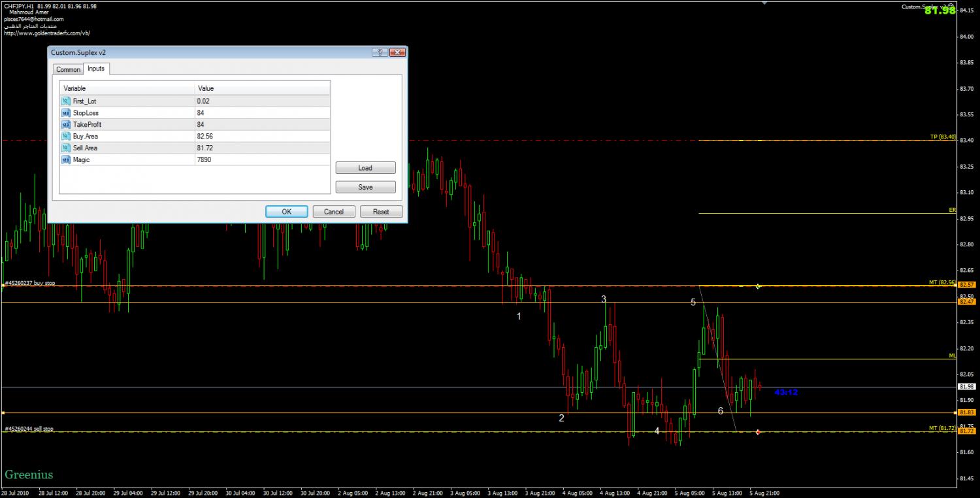The image size is (980, 498).
Task: Select the Buy.Area variable name
Action: tap(86, 137)
